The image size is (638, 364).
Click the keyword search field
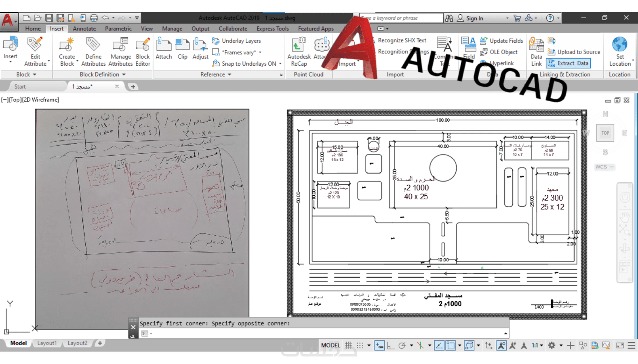click(401, 18)
